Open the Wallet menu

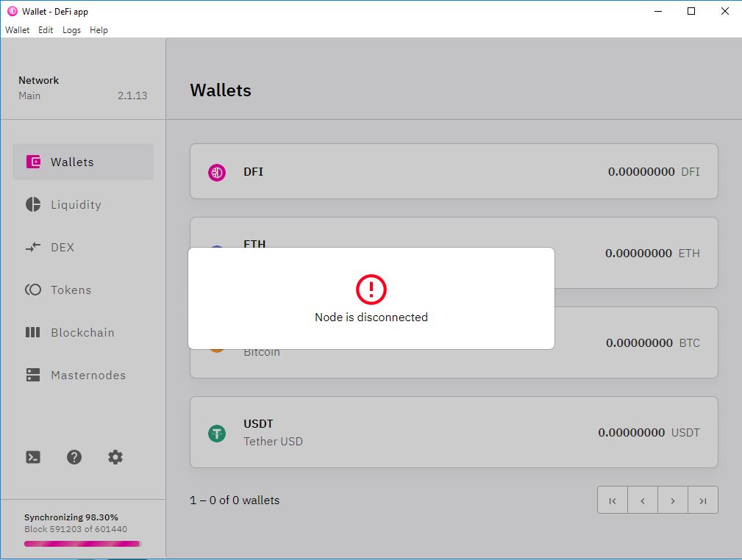[17, 30]
